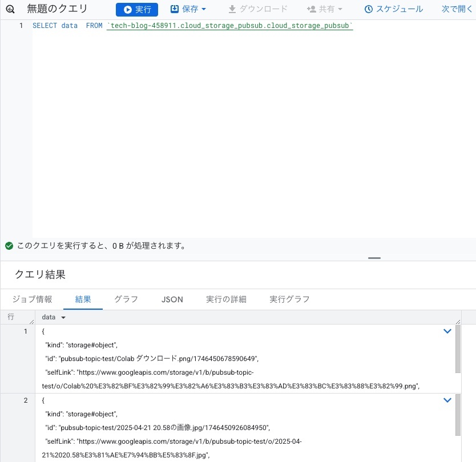
Task: Switch to the JSON tab
Action: click(172, 299)
